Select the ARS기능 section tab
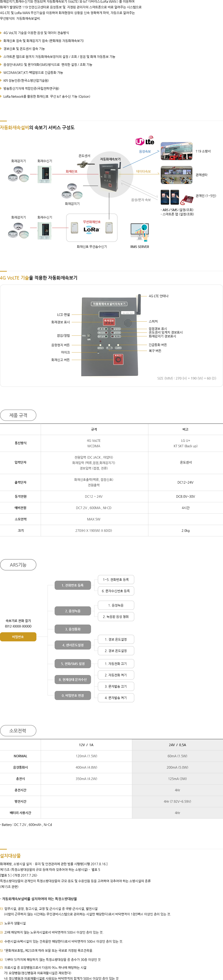 (x=18, y=565)
